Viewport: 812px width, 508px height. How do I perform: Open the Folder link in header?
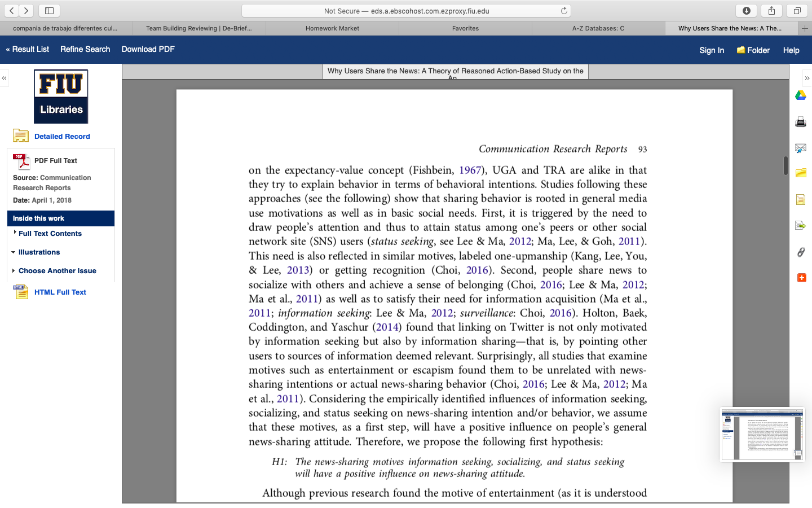point(753,50)
